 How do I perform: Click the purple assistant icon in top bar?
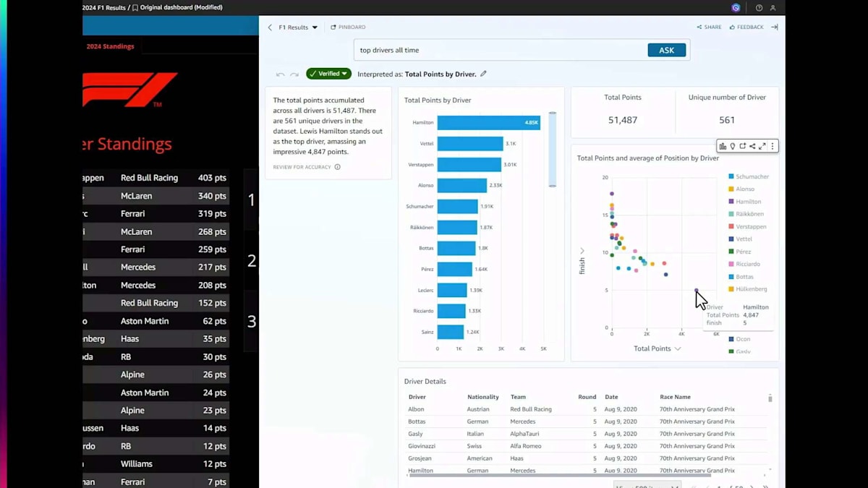click(736, 8)
